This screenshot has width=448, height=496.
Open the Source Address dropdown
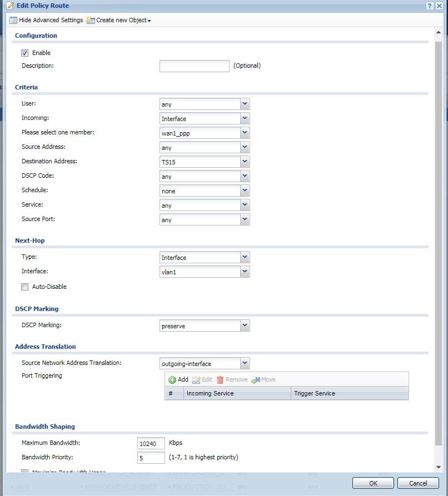(x=245, y=147)
